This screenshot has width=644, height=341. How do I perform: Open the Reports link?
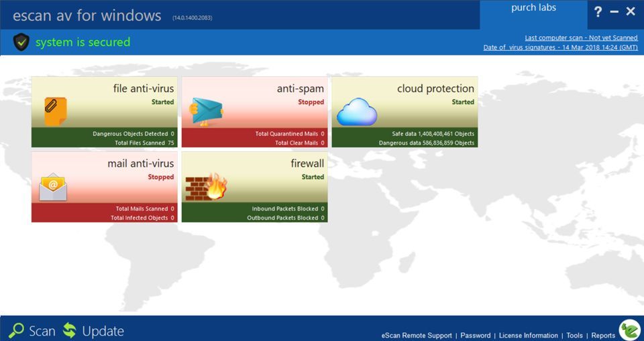603,336
